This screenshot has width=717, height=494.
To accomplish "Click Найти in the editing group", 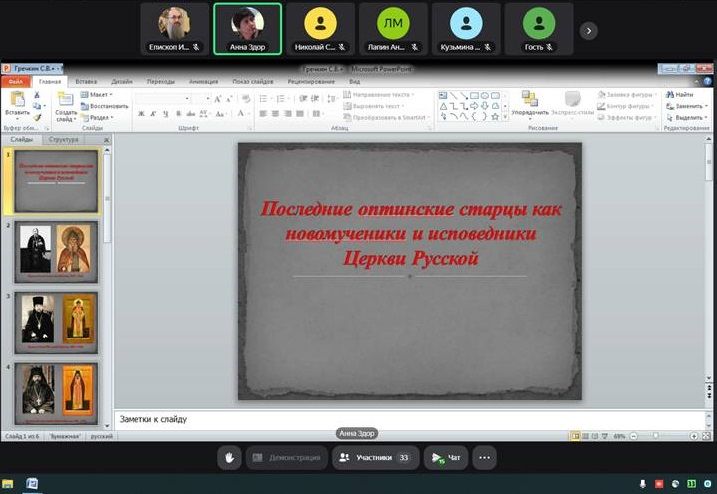I will click(x=683, y=94).
